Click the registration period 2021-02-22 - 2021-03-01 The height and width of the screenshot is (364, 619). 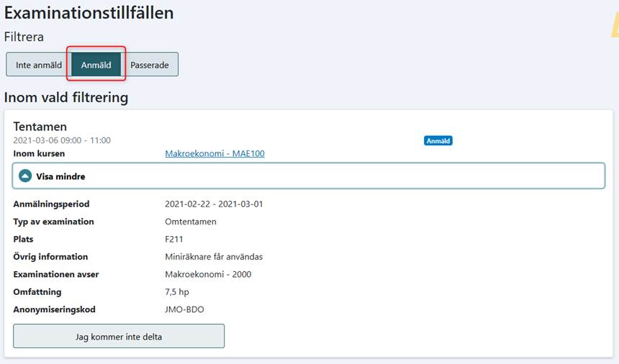pos(214,204)
